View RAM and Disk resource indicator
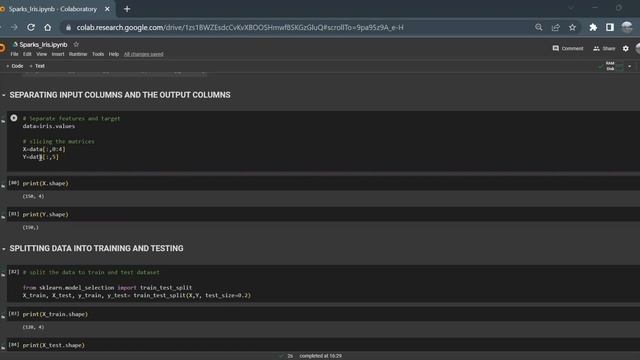Screen dimensions: 640x360 pyautogui.click(x=610, y=66)
